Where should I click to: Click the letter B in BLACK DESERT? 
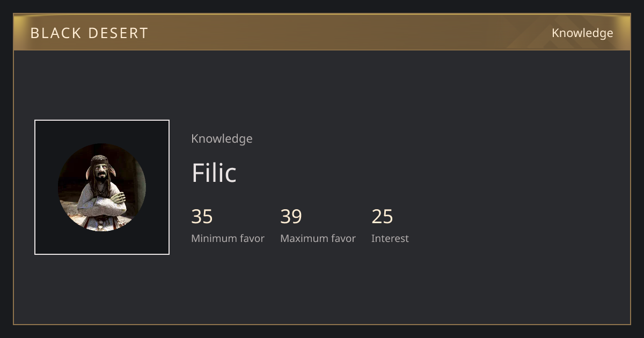(x=35, y=33)
